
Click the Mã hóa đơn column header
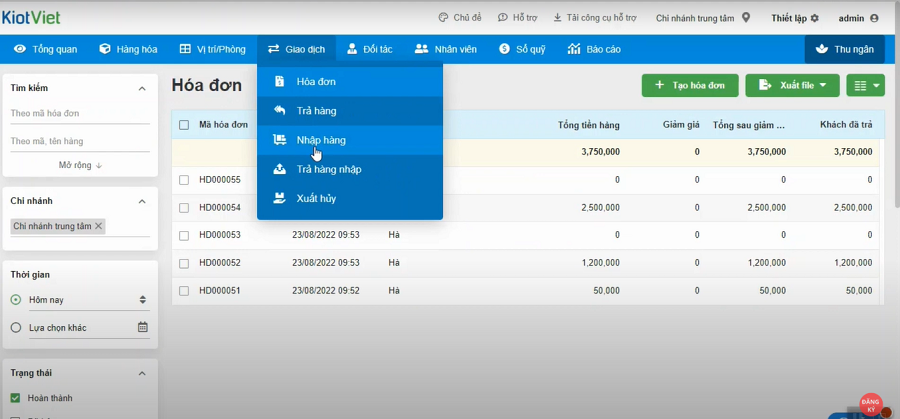(223, 125)
